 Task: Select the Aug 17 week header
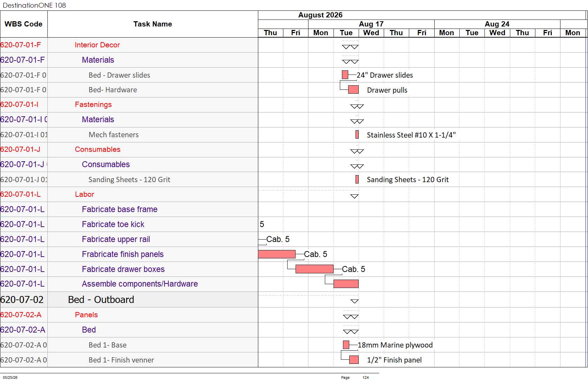click(x=371, y=24)
